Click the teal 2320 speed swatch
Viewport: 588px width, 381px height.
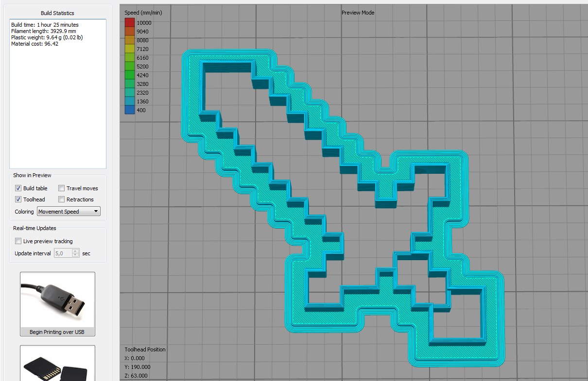pyautogui.click(x=129, y=92)
